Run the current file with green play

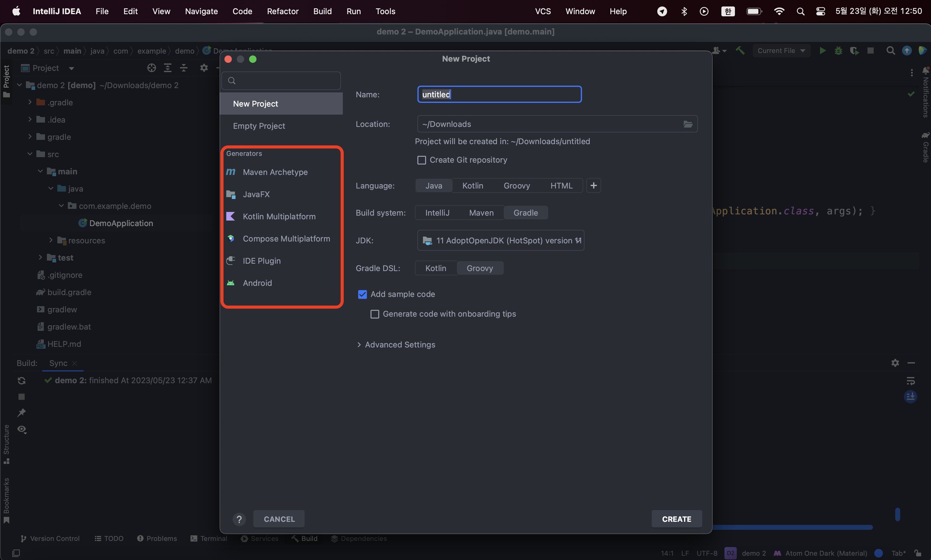(x=822, y=51)
